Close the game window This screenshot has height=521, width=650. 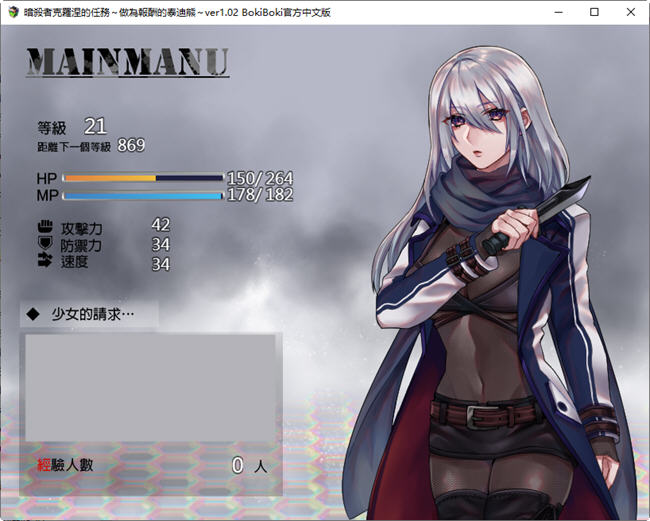tap(631, 12)
